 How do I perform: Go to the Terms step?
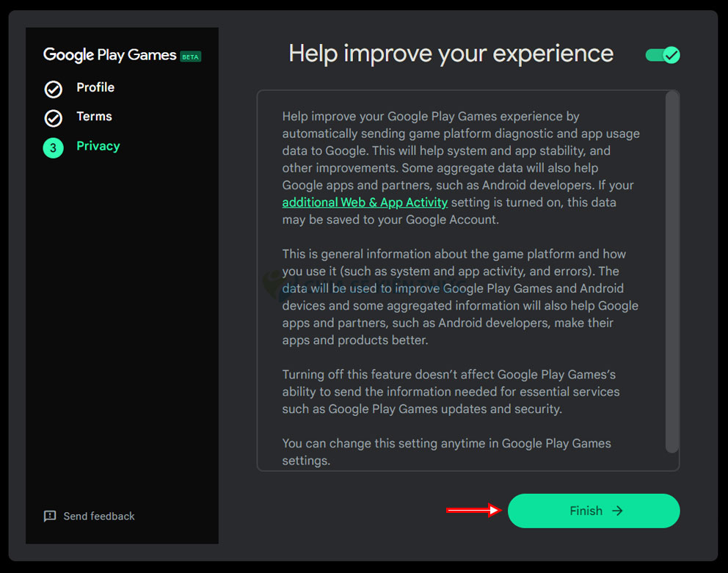94,117
